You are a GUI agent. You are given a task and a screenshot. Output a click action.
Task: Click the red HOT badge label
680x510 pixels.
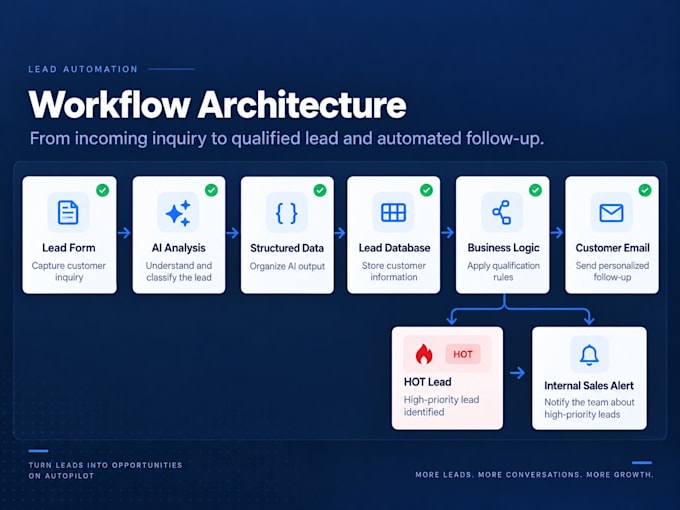463,354
